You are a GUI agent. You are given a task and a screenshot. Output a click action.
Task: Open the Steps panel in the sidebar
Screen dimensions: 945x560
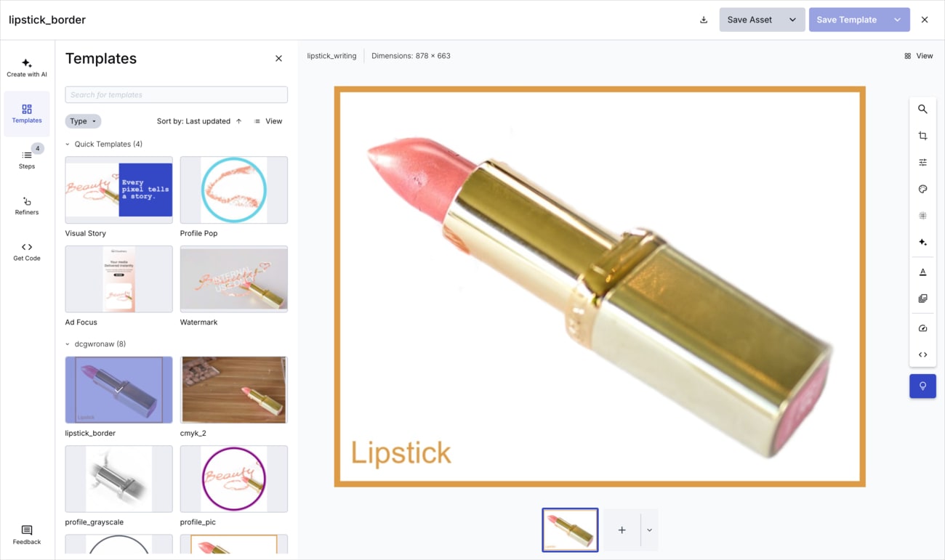(27, 160)
